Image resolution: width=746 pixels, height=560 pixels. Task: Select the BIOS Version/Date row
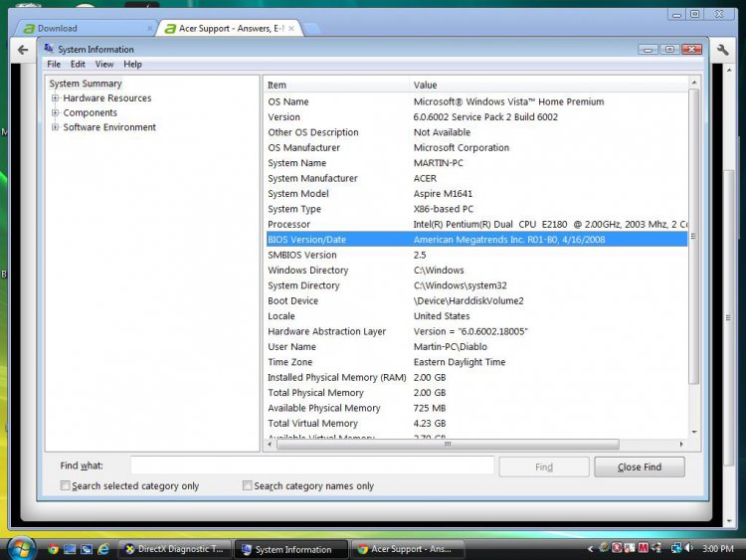[476, 240]
